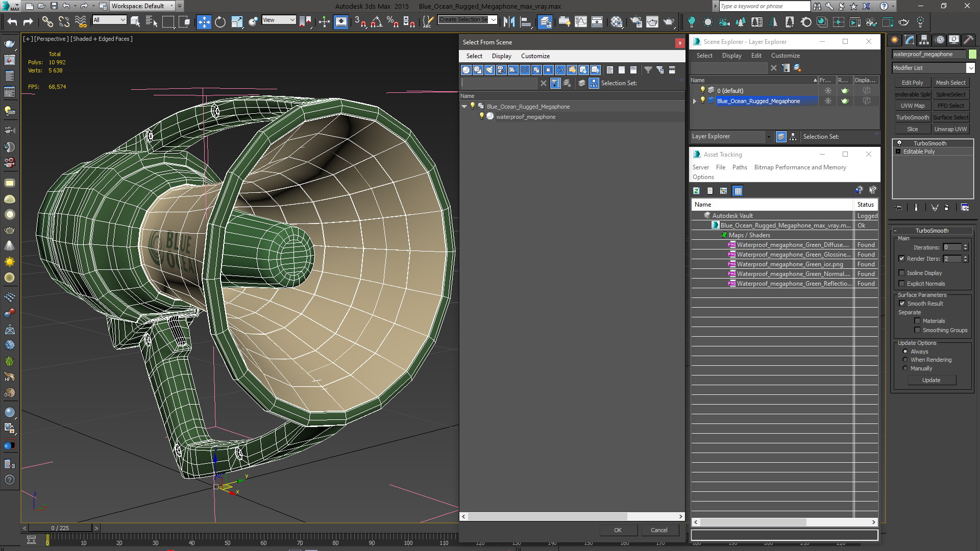The image size is (980, 551).
Task: Click the Refresh icon in Asset Tracking
Action: (x=696, y=191)
